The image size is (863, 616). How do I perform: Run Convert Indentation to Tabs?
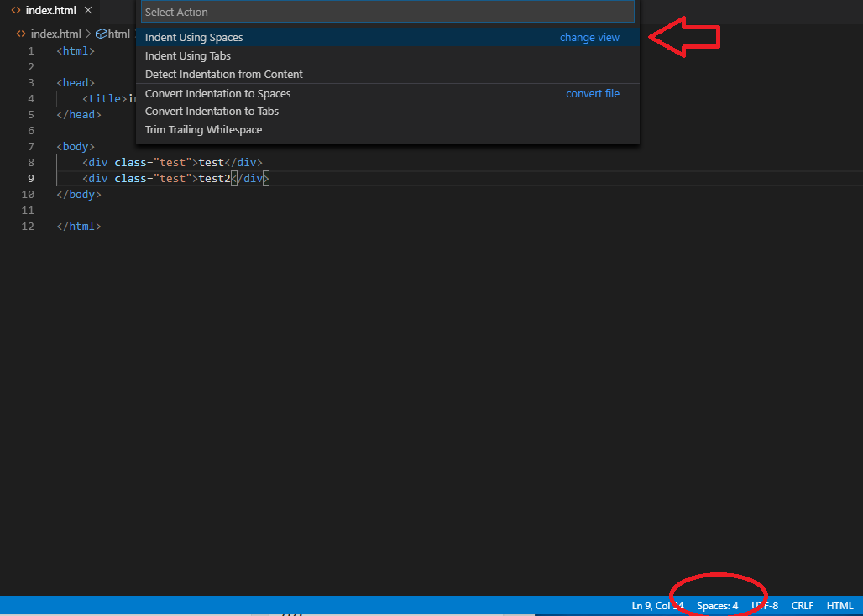coord(212,112)
